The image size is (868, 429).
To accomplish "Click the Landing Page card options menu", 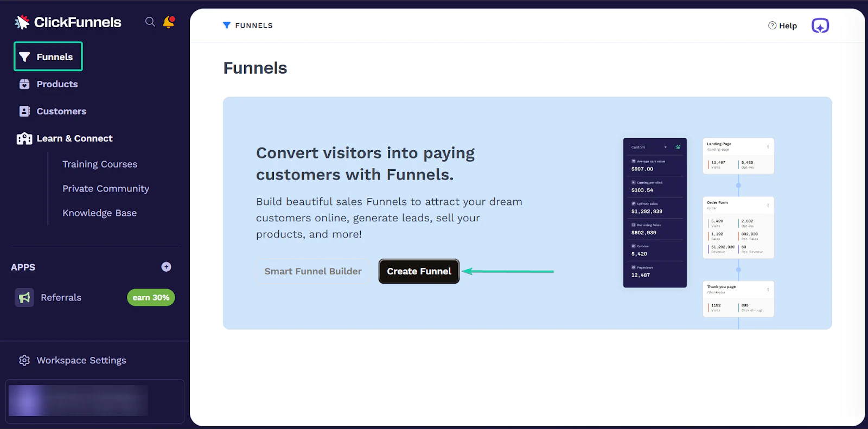I will (x=768, y=146).
